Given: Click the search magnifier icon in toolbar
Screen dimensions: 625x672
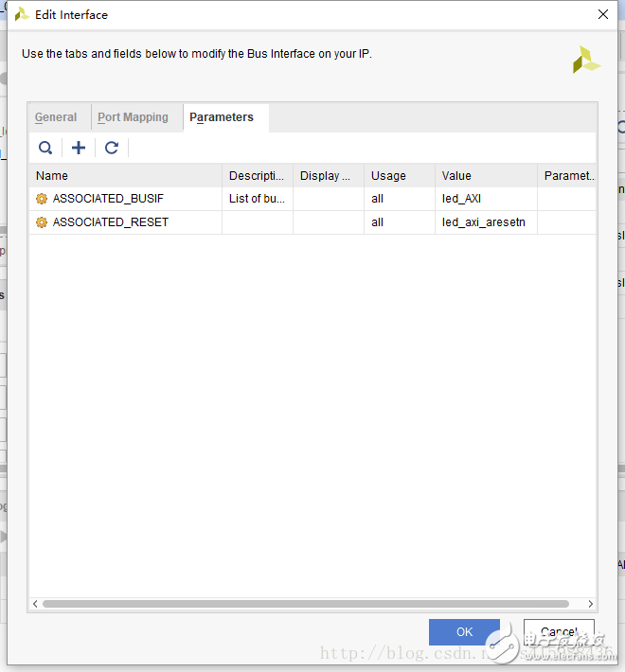Looking at the screenshot, I should (45, 148).
